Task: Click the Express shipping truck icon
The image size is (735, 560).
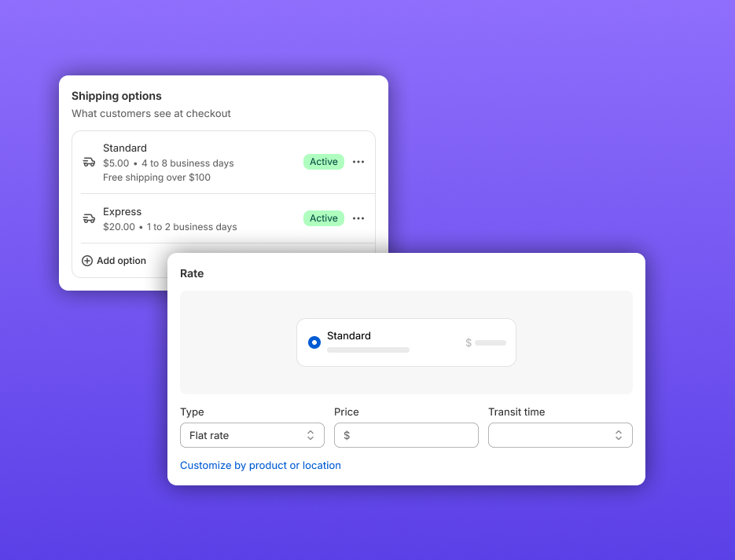Action: tap(89, 218)
